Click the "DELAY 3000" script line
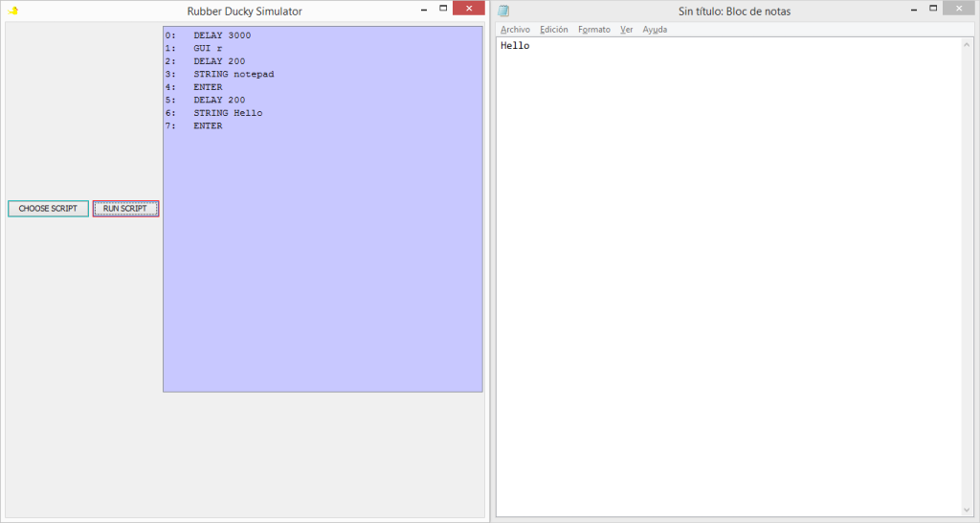 pos(222,35)
